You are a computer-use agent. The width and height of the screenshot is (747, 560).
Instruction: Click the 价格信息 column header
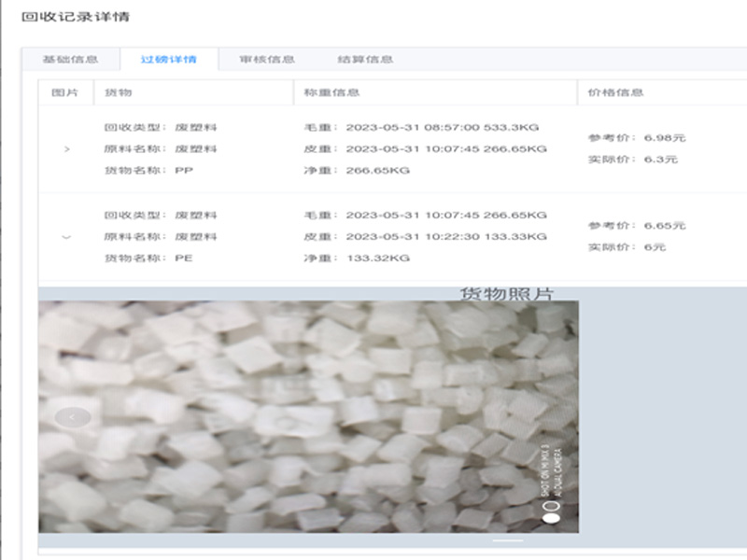(x=615, y=92)
